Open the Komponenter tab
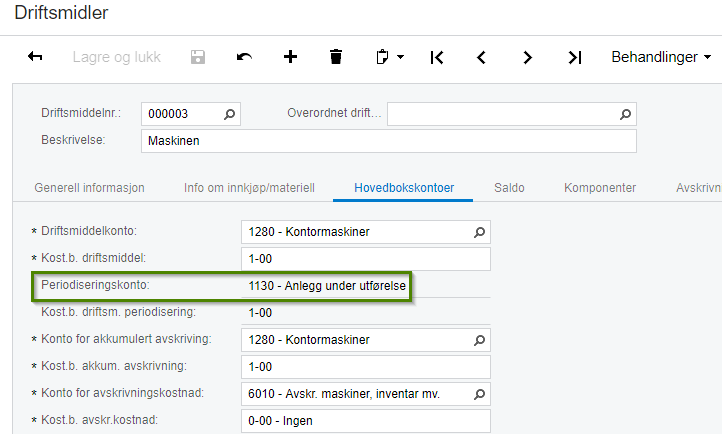This screenshot has height=434, width=722. click(600, 188)
